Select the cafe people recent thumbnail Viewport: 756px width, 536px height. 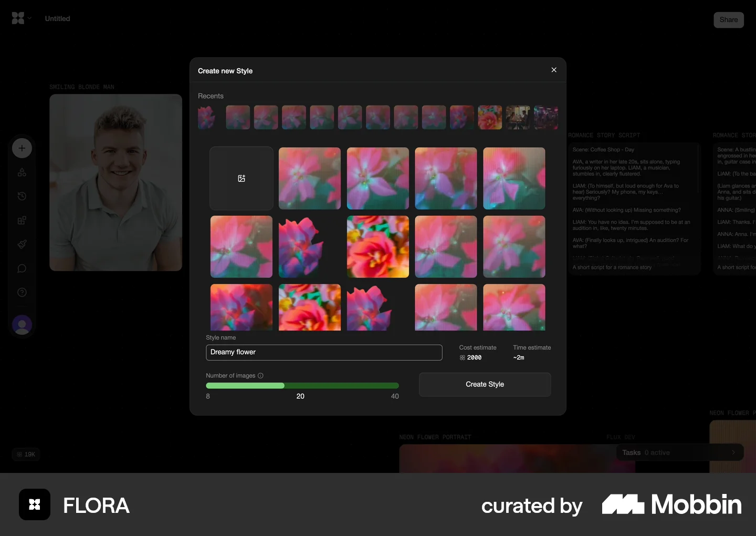(518, 118)
